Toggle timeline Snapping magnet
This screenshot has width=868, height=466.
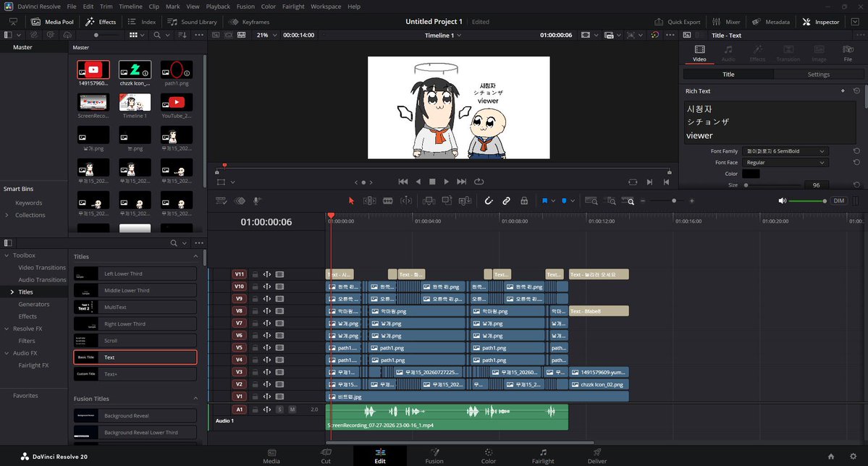488,201
